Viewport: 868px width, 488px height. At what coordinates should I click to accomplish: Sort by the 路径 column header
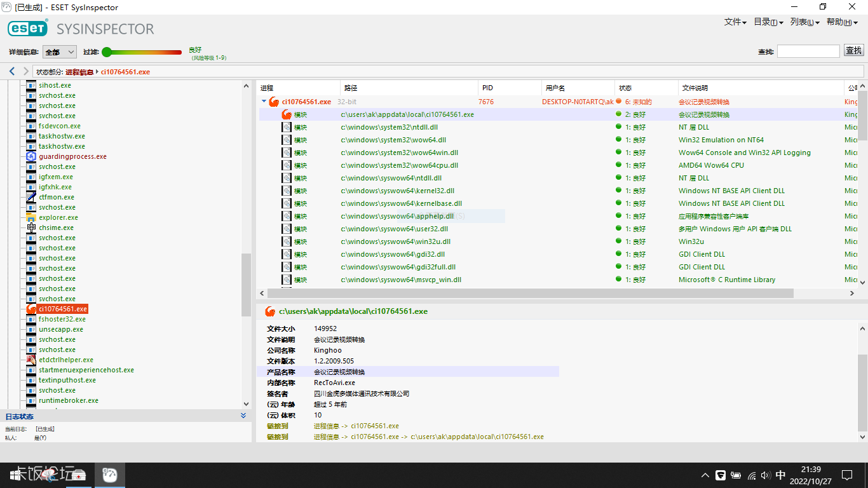(409, 88)
